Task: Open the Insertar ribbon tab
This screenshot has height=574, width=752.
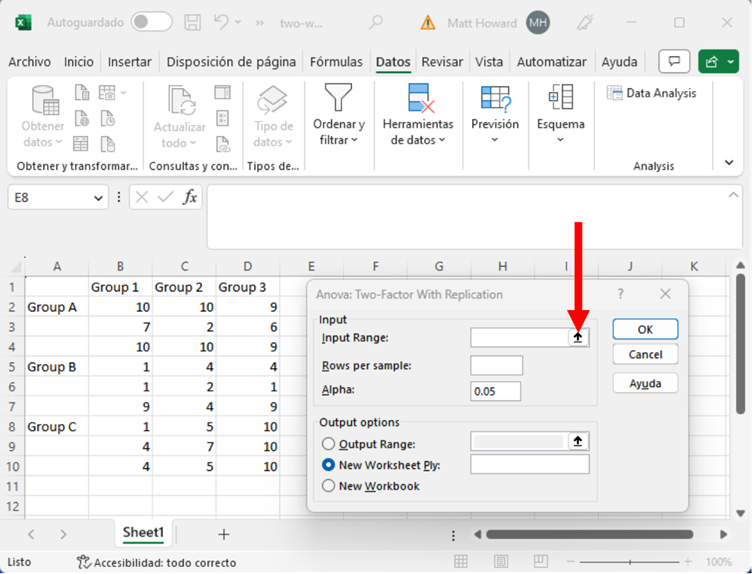Action: click(130, 62)
